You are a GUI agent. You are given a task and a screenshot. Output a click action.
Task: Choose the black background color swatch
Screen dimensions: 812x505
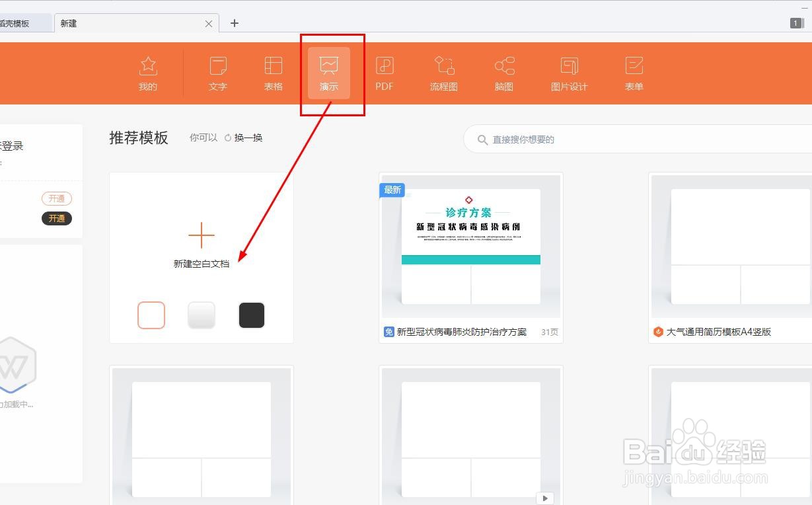click(252, 315)
